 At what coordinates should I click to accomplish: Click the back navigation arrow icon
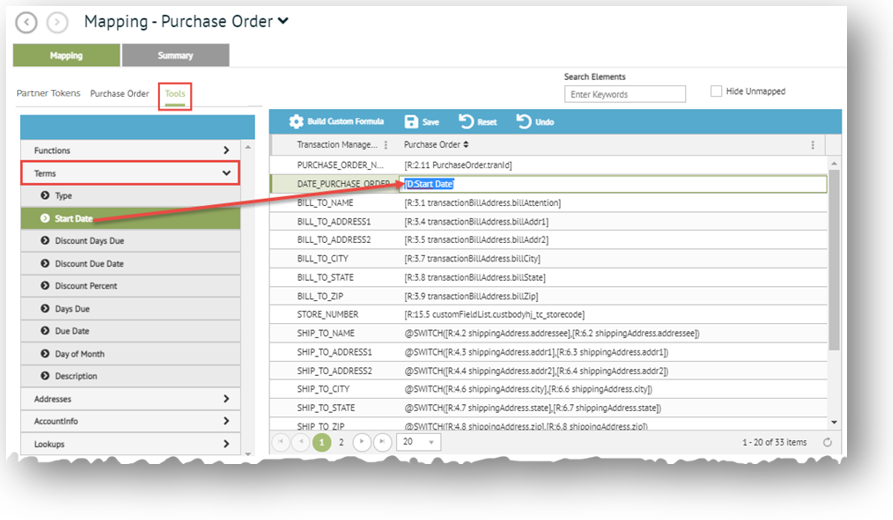pyautogui.click(x=27, y=22)
